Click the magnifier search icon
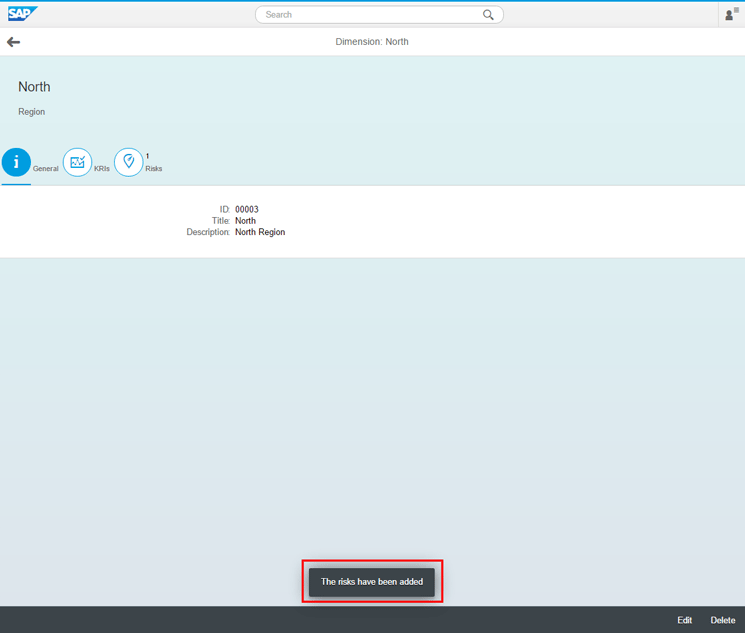745x633 pixels. pos(488,15)
